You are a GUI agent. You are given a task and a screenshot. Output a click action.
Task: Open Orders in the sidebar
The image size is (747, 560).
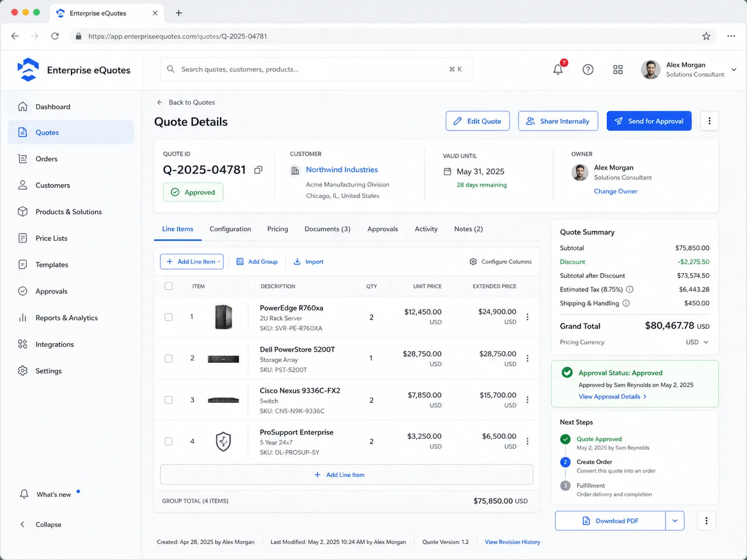(71, 159)
